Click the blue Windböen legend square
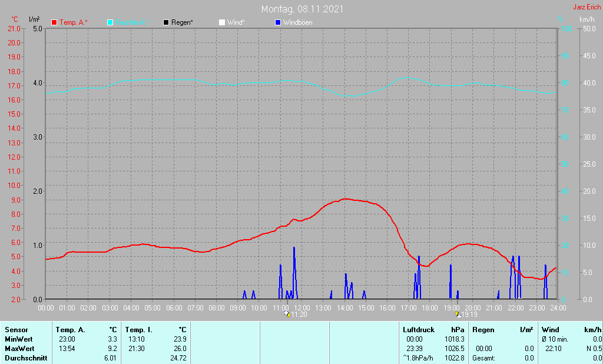The height and width of the screenshot is (364, 603). point(277,22)
